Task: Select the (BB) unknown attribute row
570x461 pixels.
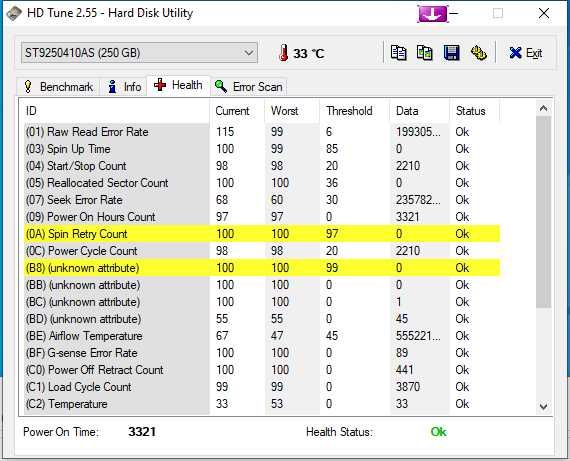Action: (x=262, y=285)
